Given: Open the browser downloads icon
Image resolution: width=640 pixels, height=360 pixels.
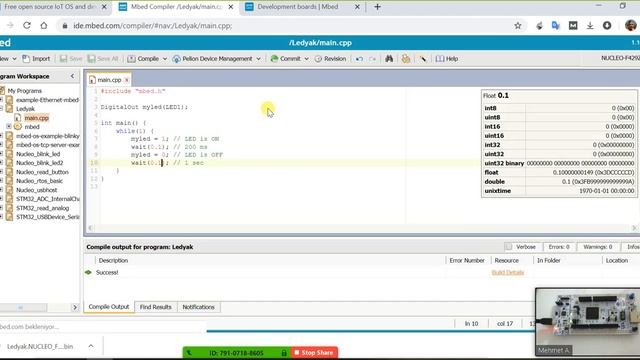Looking at the screenshot, I should point(590,25).
